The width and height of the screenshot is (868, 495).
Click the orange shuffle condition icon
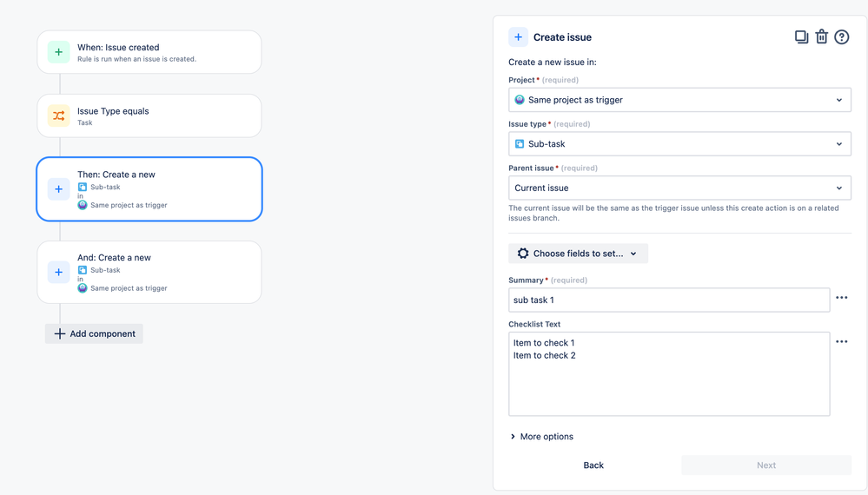[x=59, y=115]
